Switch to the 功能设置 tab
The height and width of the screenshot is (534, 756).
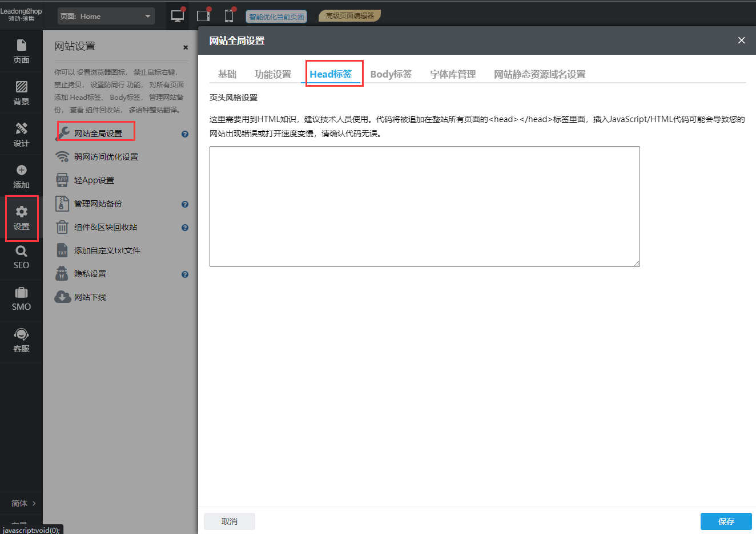(272, 74)
